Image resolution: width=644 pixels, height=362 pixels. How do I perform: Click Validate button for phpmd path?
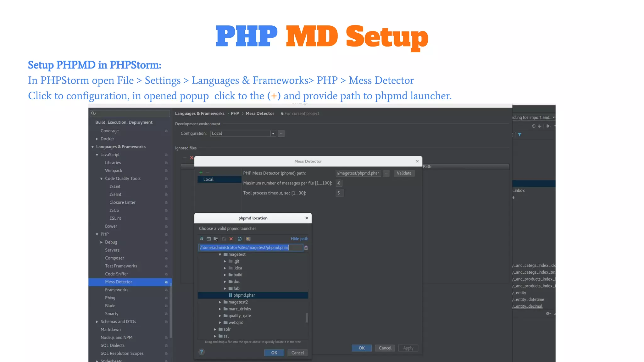[404, 173]
